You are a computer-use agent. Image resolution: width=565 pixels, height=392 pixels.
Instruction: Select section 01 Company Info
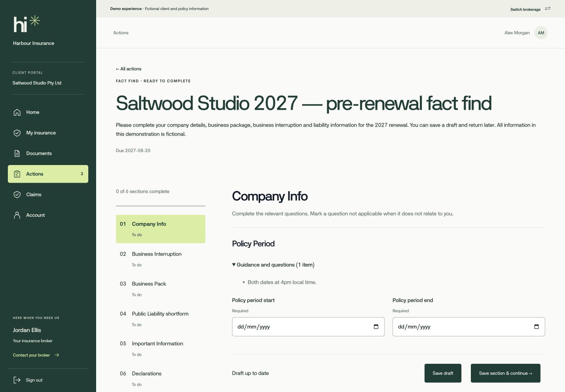160,229
